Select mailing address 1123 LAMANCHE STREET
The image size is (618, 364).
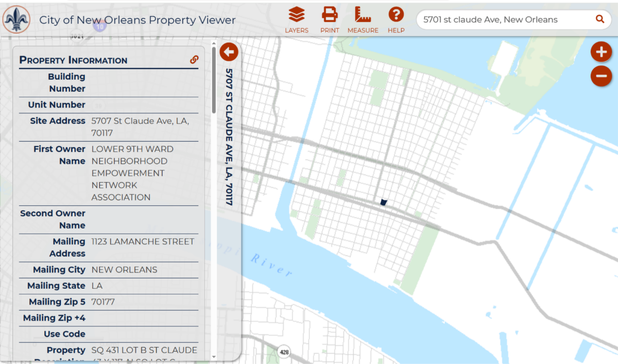point(143,241)
